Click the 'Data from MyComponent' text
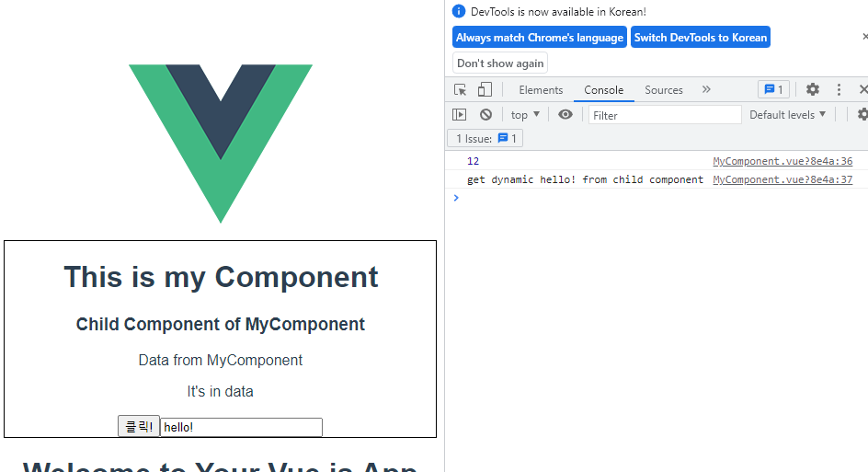Image resolution: width=868 pixels, height=472 pixels. (x=221, y=360)
